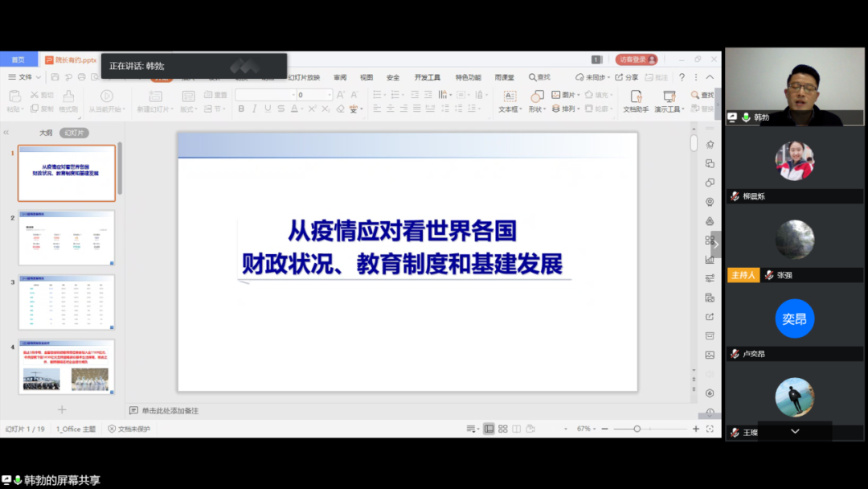Switch to the 大纲 outline tab
Screen dimensions: 868x489
click(x=46, y=133)
